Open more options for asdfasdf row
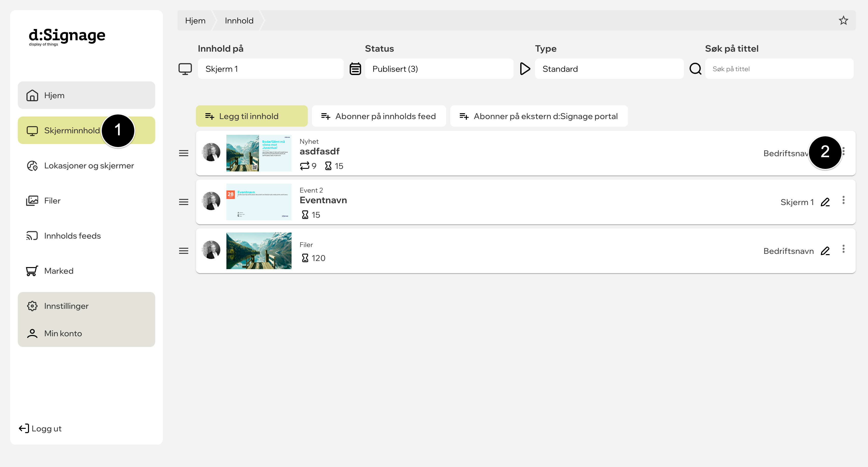The image size is (868, 467). pos(843,151)
